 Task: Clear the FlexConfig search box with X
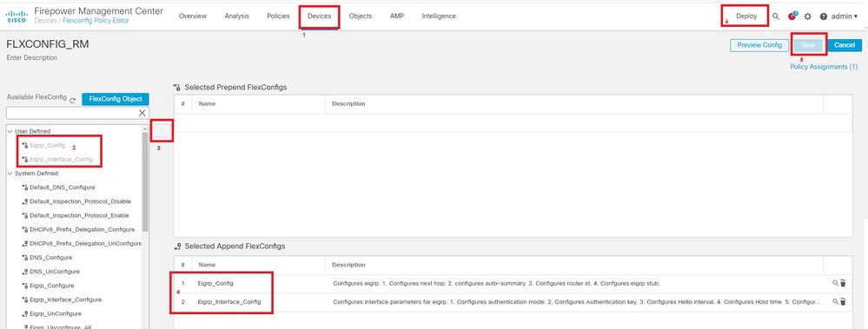142,113
